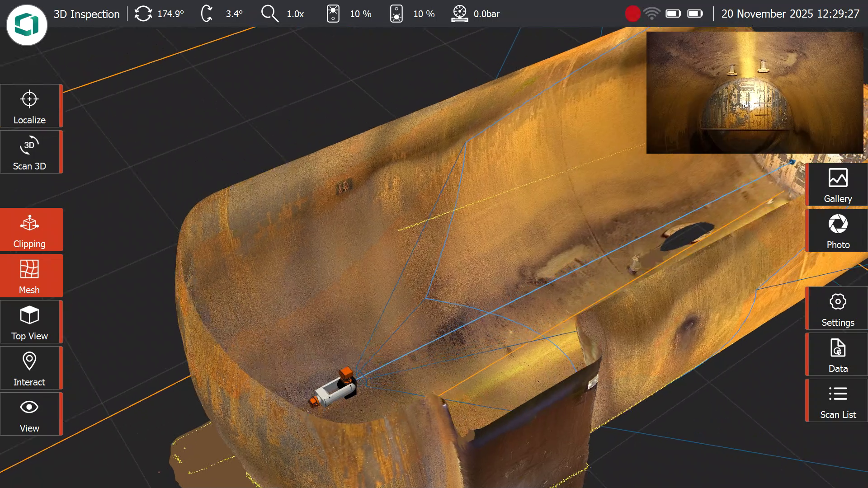
Task: Click the Localize crosshair button
Action: pyautogui.click(x=30, y=106)
